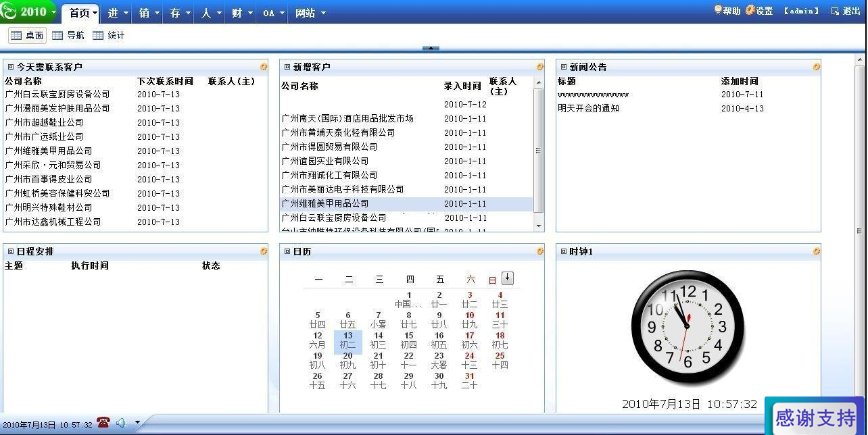Open 广州漫丽美发护肤用品公司 customer
Screen dimensions: 868x435
click(57, 108)
